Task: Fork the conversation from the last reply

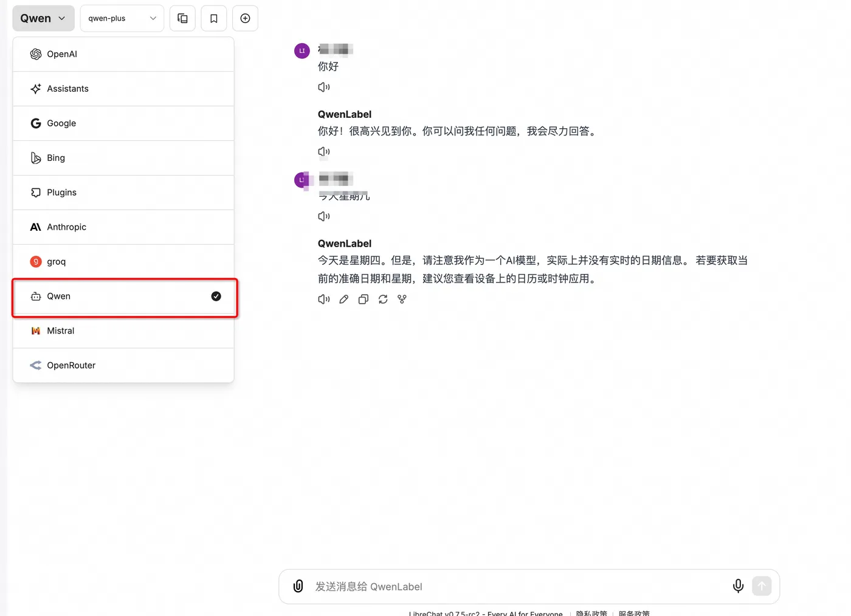Action: coord(402,299)
